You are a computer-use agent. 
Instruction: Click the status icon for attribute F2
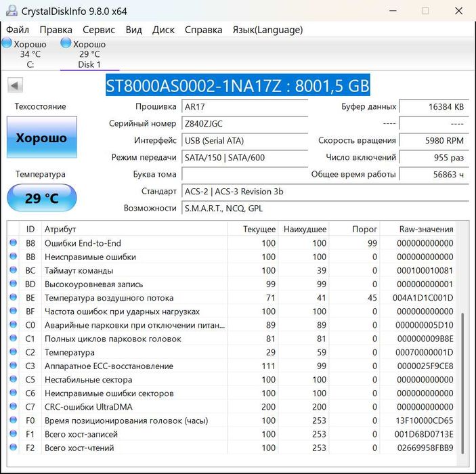pos(13,448)
